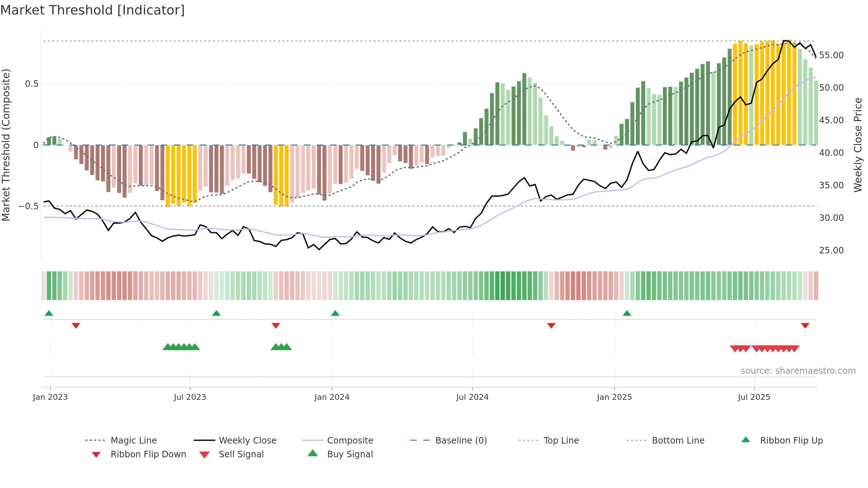Click the 55.00 price axis label
868x488 pixels.
831,55
